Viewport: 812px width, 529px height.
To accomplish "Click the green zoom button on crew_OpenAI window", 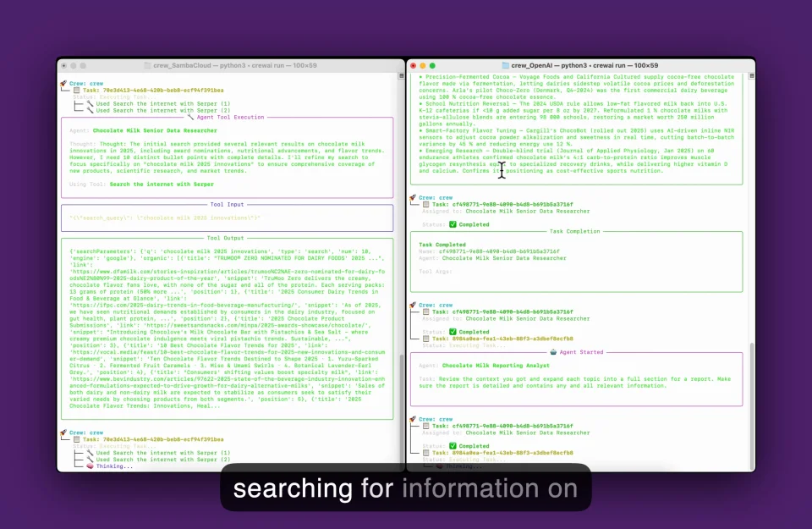I will click(433, 65).
